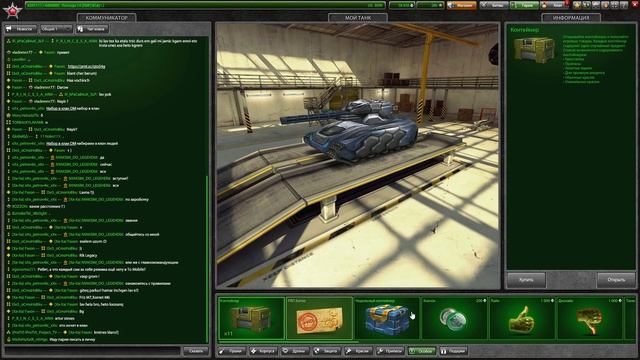640x360 pixels.
Task: Open the Корпуса hulls category tab
Action: click(263, 351)
